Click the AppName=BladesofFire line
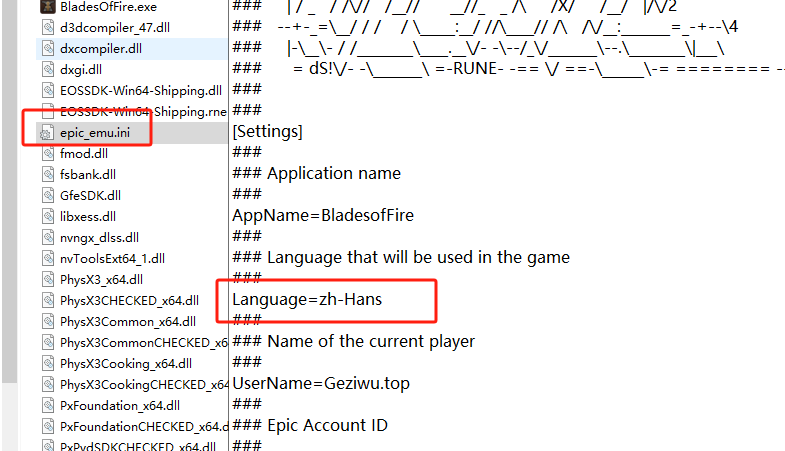The image size is (785, 451). point(323,216)
